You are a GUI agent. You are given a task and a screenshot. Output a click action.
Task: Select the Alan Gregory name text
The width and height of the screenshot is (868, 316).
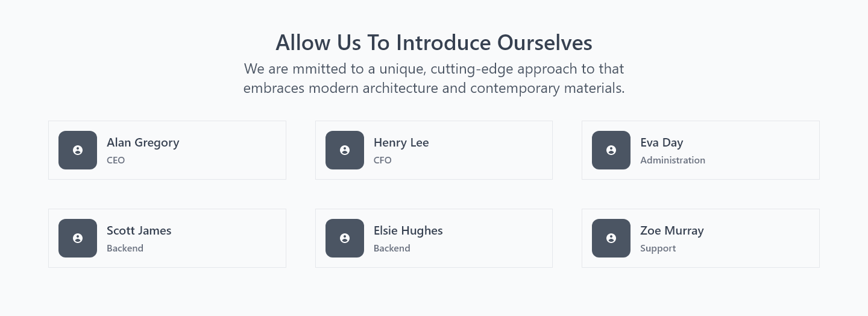tap(143, 143)
